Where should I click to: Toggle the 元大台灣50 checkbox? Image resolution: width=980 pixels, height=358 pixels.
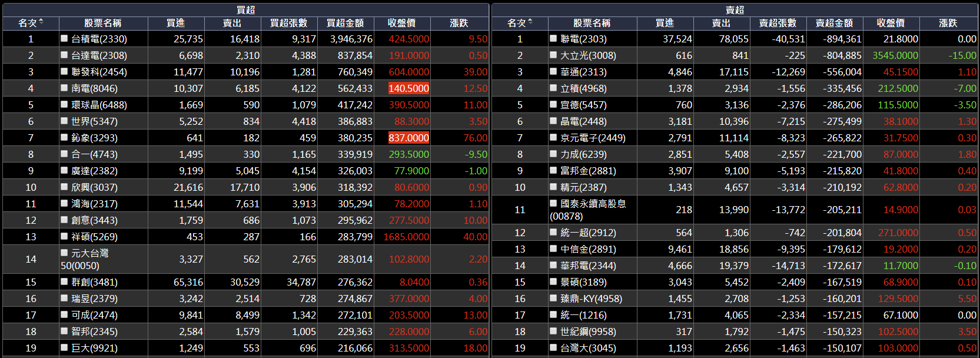click(x=64, y=253)
